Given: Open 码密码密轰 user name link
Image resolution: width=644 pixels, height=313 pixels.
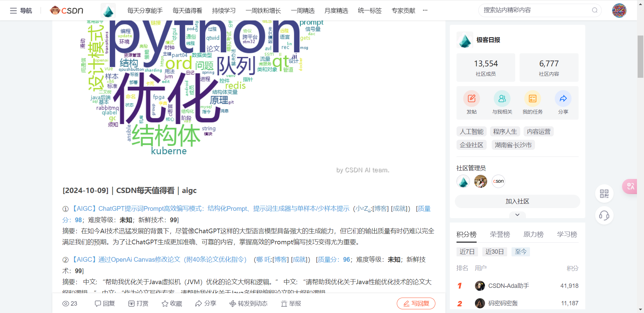Looking at the screenshot, I should (503, 303).
